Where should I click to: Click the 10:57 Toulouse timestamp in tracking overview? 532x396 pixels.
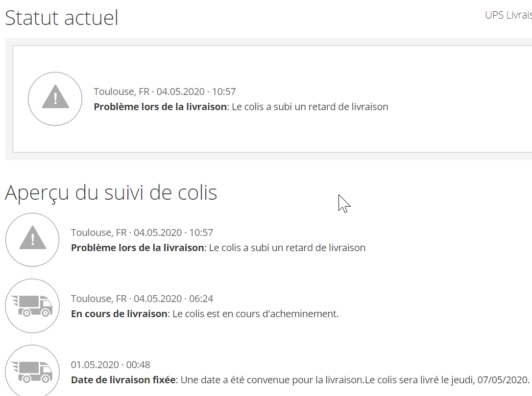pos(142,233)
